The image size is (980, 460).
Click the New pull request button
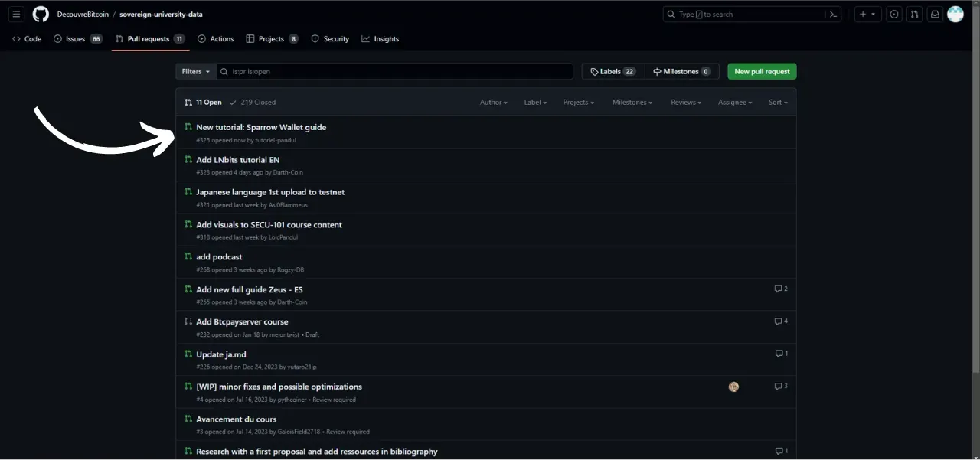(762, 71)
